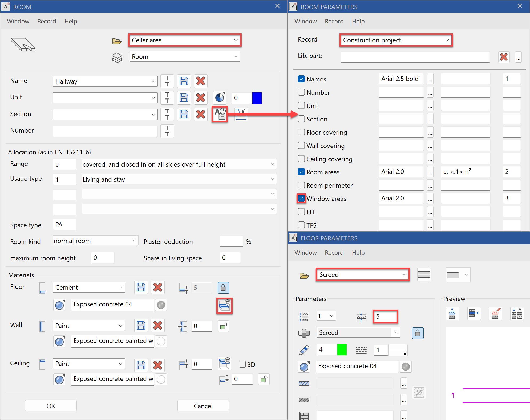Open room text parameters icon
The image size is (530, 420).
pos(220,114)
